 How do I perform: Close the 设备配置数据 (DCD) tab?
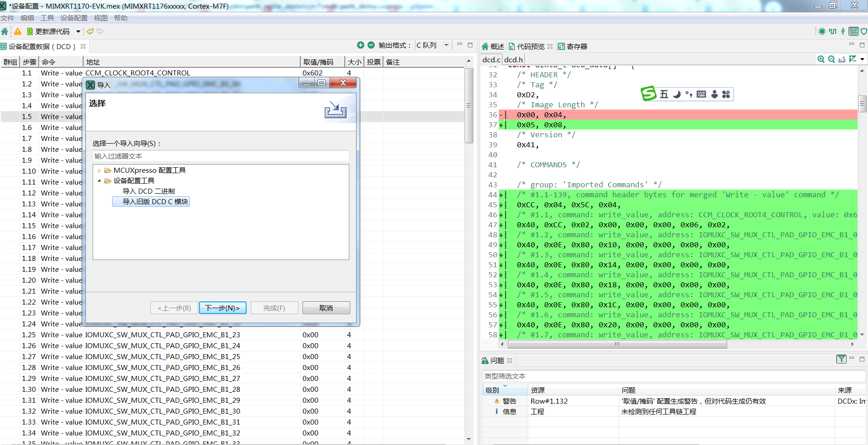(83, 46)
